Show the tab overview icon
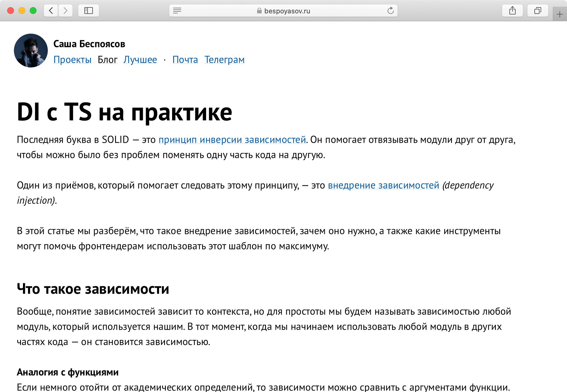Viewport: 567px width, 392px height. pos(538,11)
